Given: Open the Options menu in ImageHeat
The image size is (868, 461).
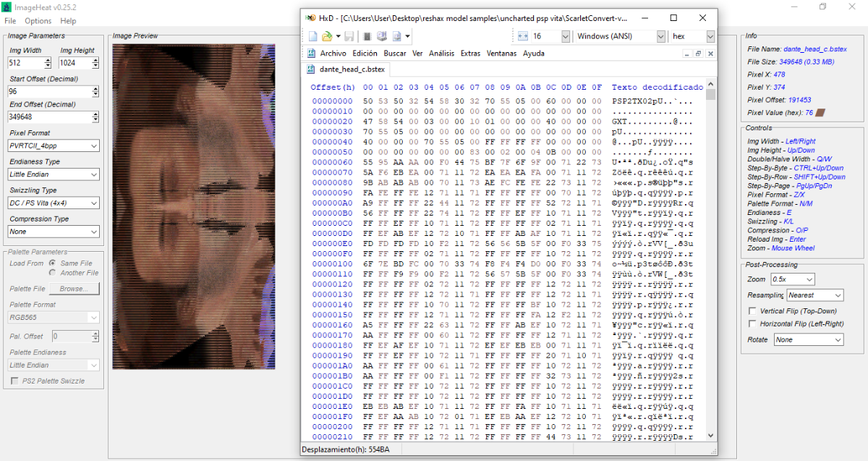Looking at the screenshot, I should tap(38, 21).
